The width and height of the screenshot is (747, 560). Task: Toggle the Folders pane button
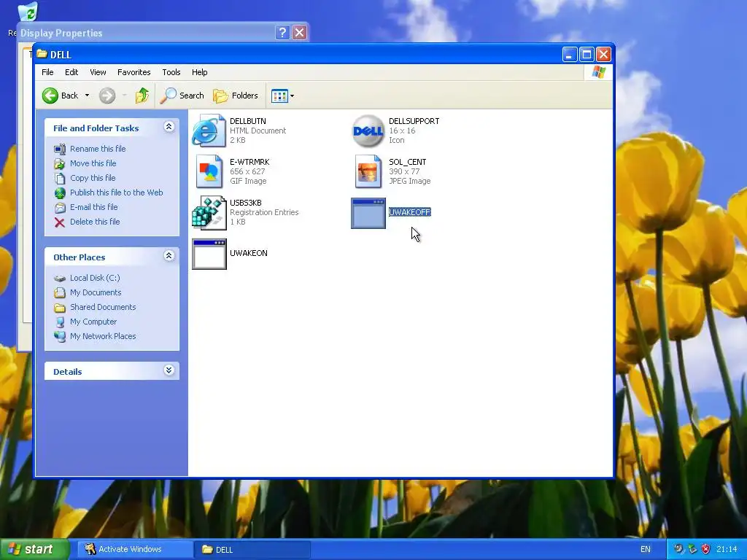click(236, 96)
